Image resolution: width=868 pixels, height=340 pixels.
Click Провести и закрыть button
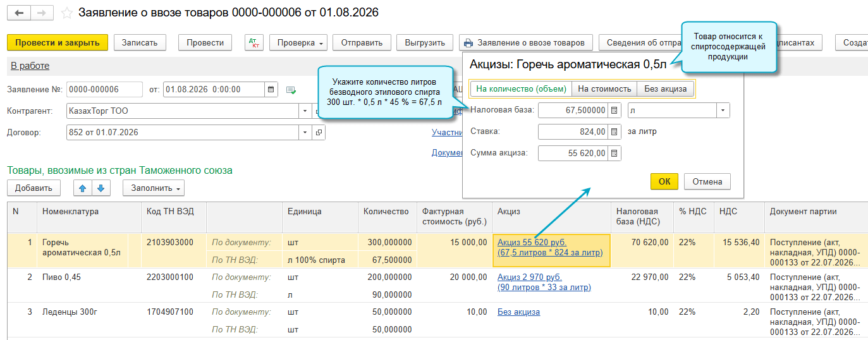[58, 43]
